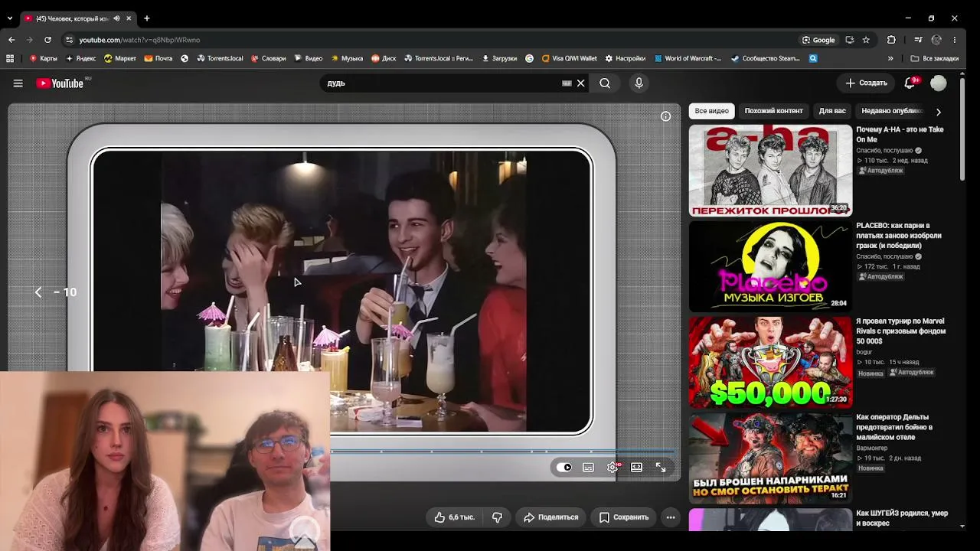The width and height of the screenshot is (980, 551).
Task: Open the Все закладки folder
Action: pyautogui.click(x=935, y=58)
